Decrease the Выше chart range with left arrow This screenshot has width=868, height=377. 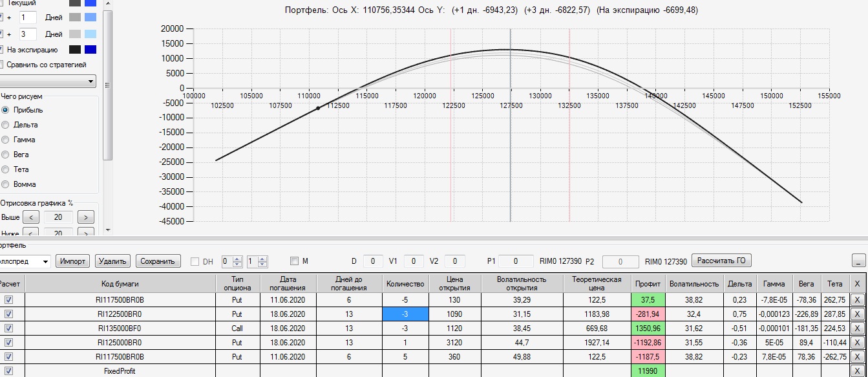(30, 217)
